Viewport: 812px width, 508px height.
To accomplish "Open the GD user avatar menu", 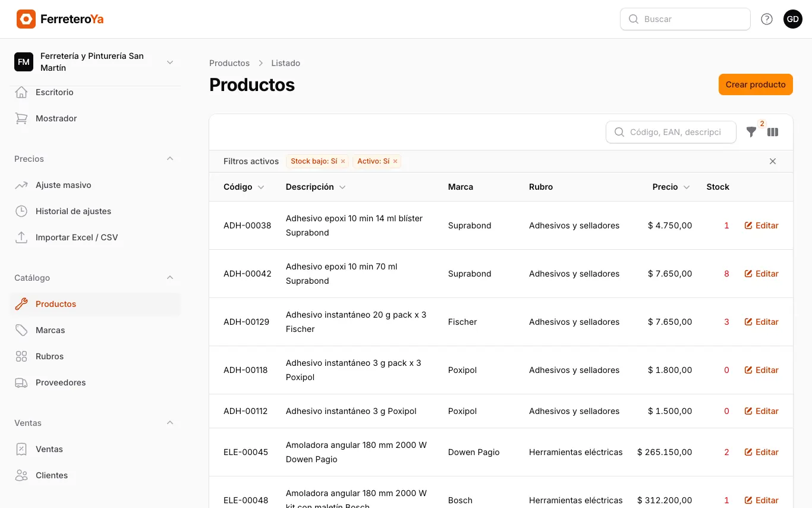I will 793,19.
